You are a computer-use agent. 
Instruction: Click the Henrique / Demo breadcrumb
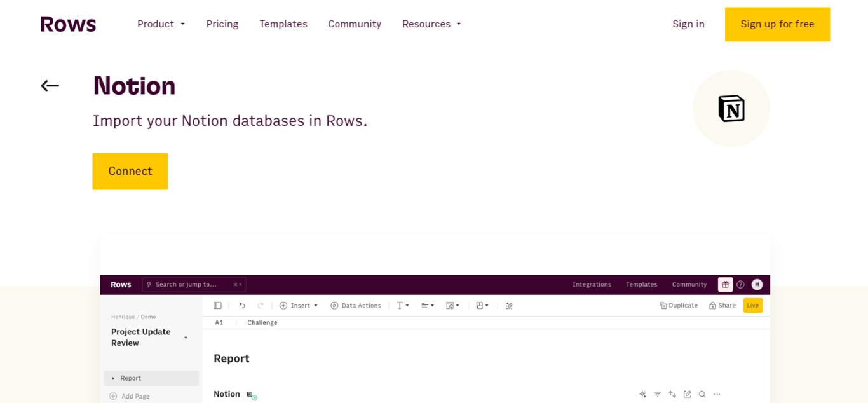click(x=133, y=317)
